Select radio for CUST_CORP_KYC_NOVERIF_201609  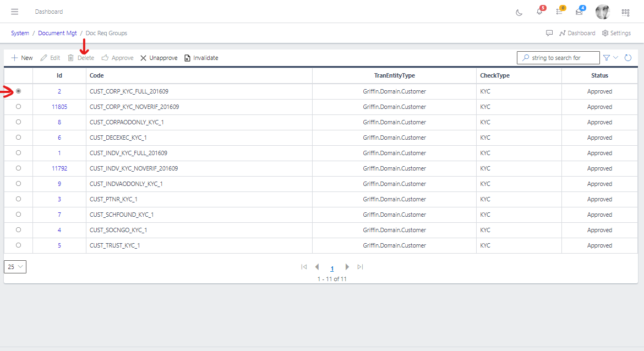pyautogui.click(x=19, y=107)
